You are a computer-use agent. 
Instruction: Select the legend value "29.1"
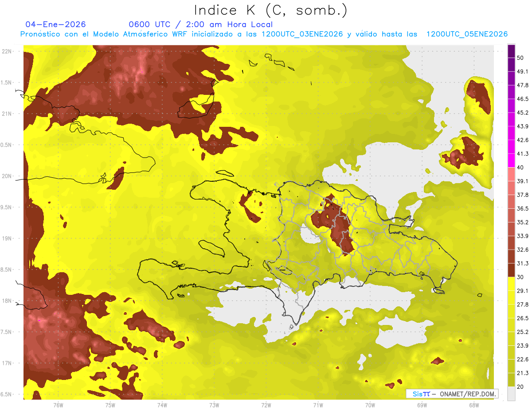pos(522,291)
